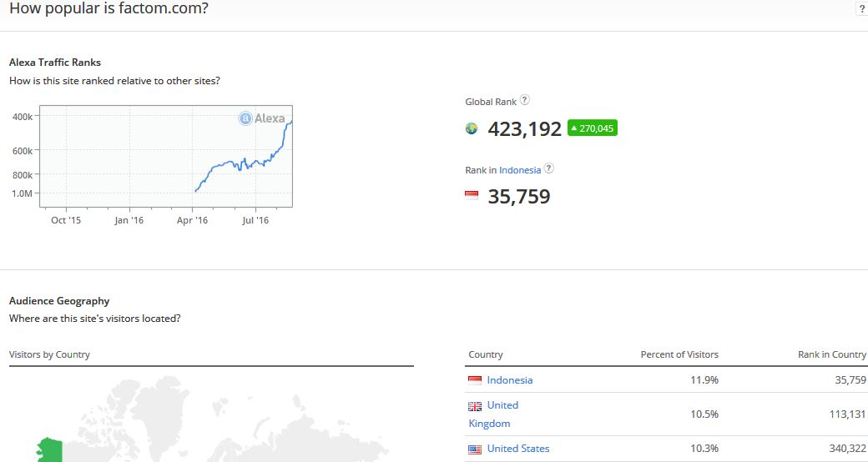
Task: Click the Indonesia rank value 35,759 under Rank in
Action: pos(518,197)
